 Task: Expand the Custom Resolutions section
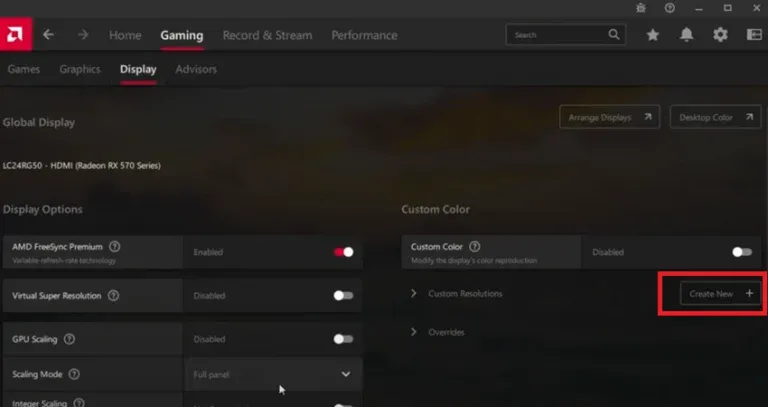coord(414,293)
